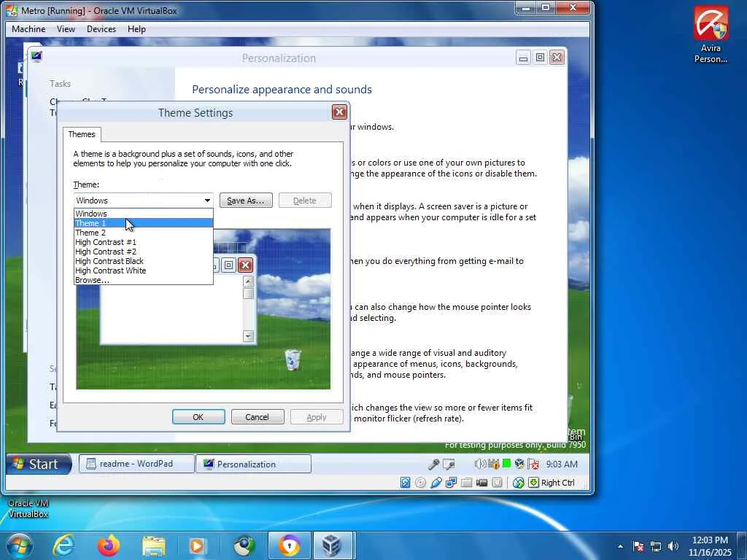Image resolution: width=747 pixels, height=560 pixels.
Task: Click the hard disk activity icon in VirtualBox status bar
Action: point(405,483)
